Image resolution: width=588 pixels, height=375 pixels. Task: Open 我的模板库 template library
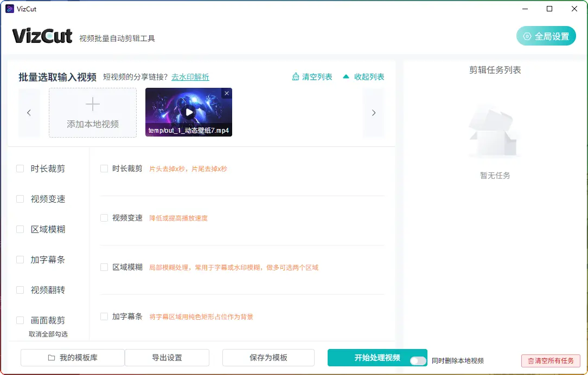pos(73,358)
